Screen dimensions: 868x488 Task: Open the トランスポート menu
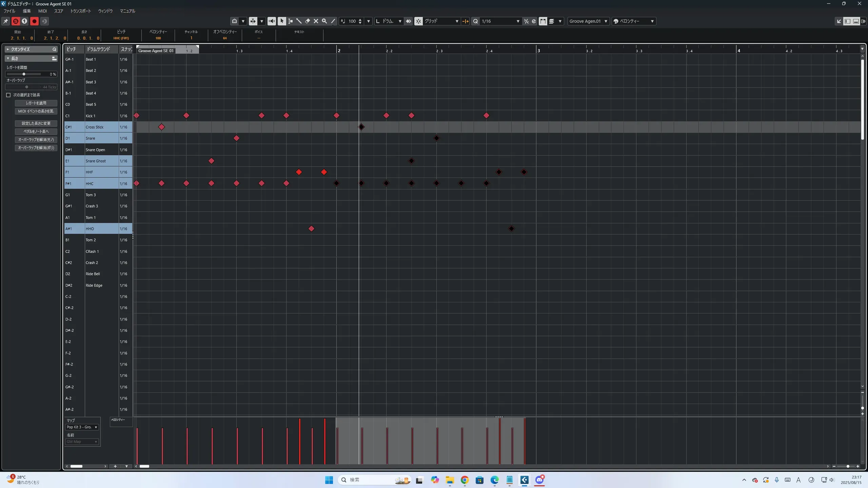pos(80,11)
